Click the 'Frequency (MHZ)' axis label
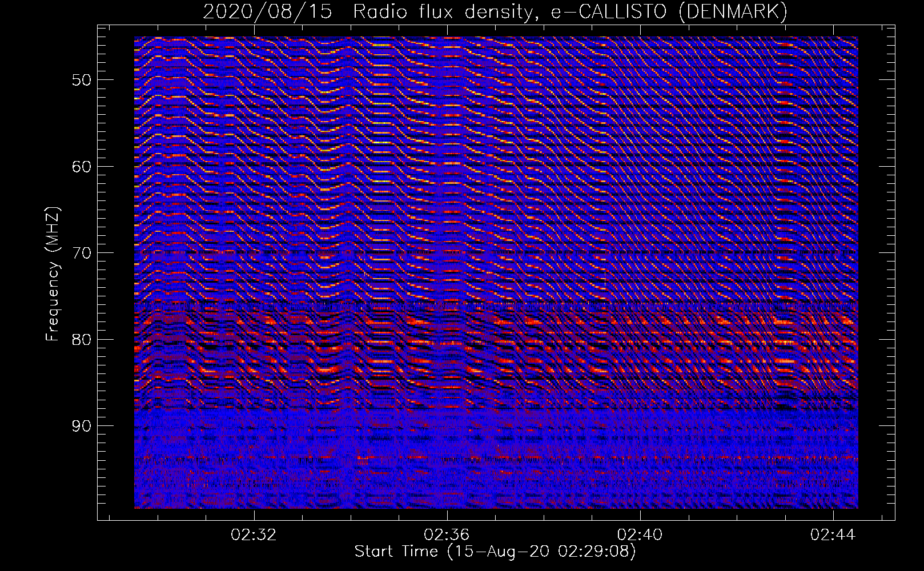The height and width of the screenshot is (571, 924). [53, 274]
